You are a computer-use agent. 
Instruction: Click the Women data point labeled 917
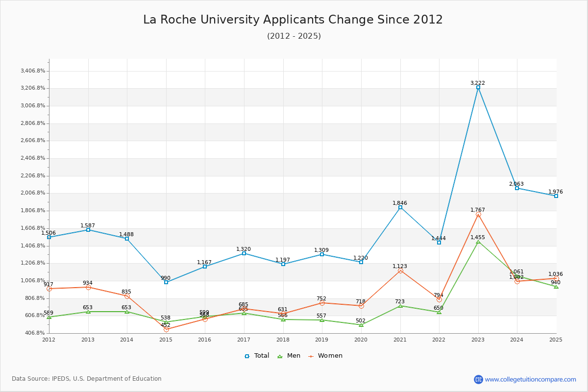coord(49,289)
